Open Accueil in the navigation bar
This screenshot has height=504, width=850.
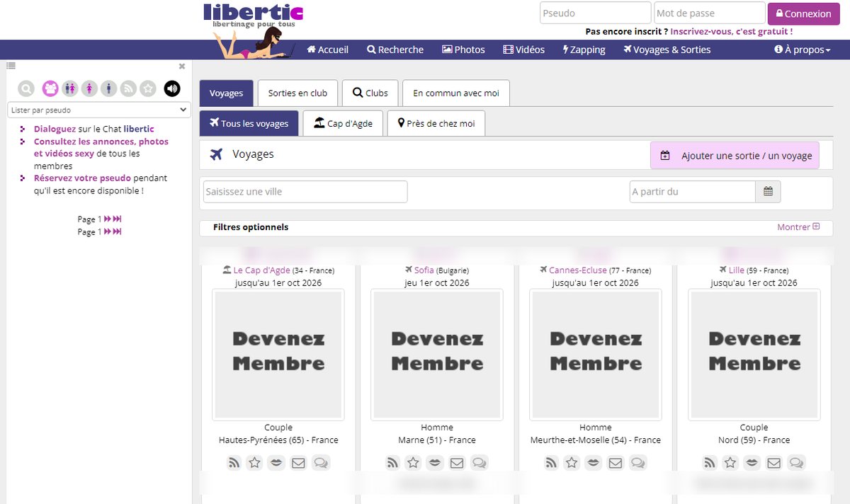[x=327, y=50]
